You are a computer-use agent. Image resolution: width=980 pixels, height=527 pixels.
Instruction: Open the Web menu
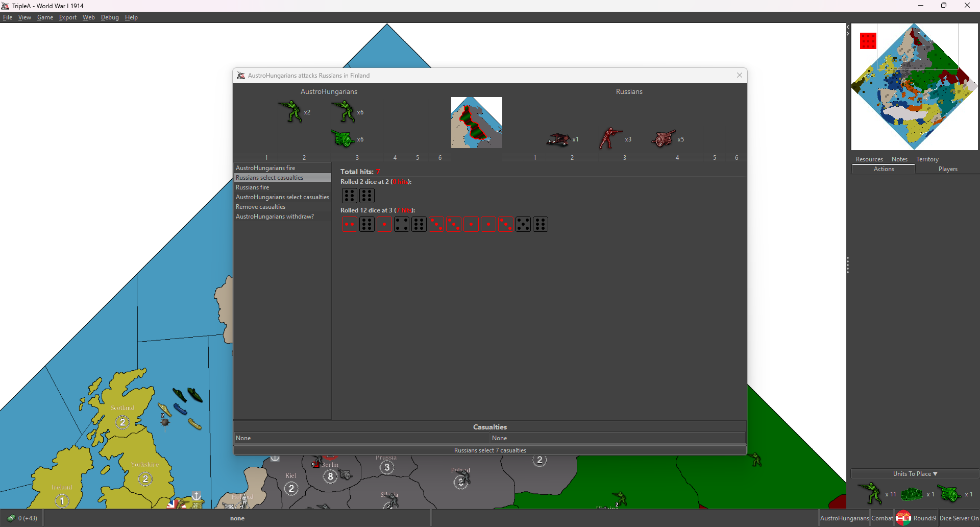pyautogui.click(x=89, y=17)
